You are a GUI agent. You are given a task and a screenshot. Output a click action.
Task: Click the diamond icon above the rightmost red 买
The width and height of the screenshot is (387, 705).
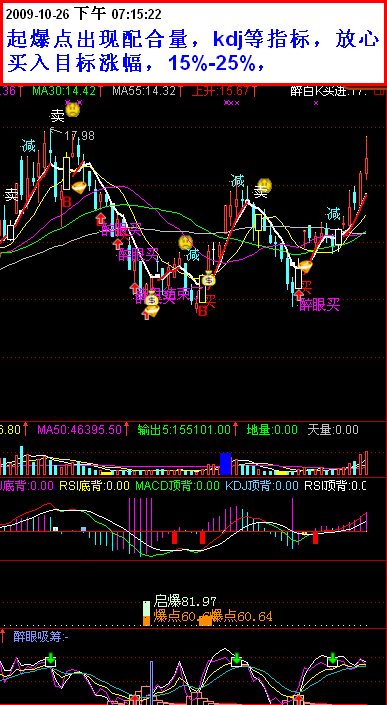pyautogui.click(x=306, y=267)
